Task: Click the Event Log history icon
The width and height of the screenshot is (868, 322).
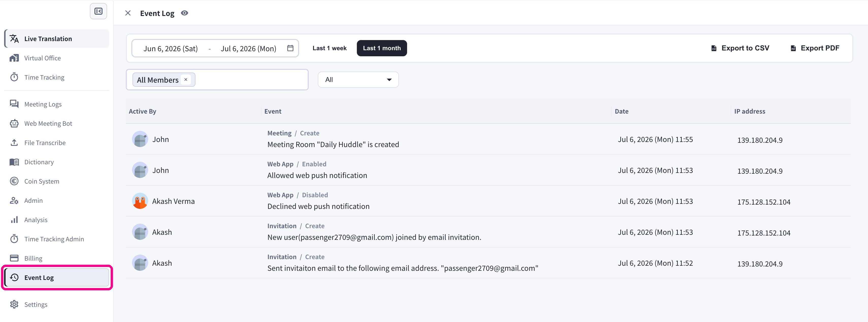Action: pos(14,277)
